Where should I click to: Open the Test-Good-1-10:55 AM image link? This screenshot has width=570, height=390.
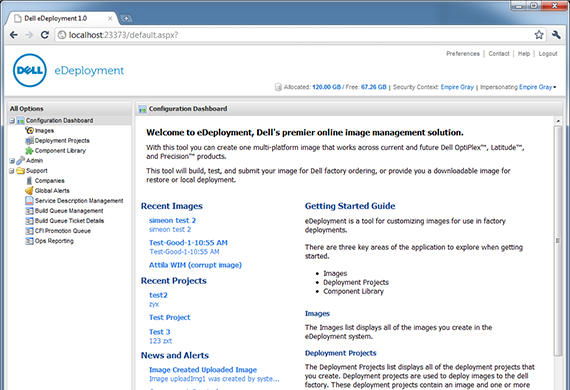pyautogui.click(x=188, y=243)
